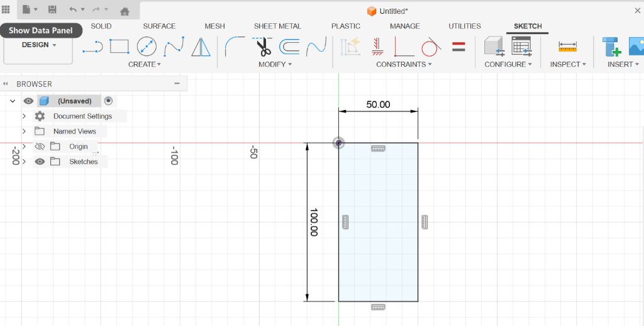644x326 pixels.
Task: Open the MODIFY dropdown menu
Action: coord(275,64)
